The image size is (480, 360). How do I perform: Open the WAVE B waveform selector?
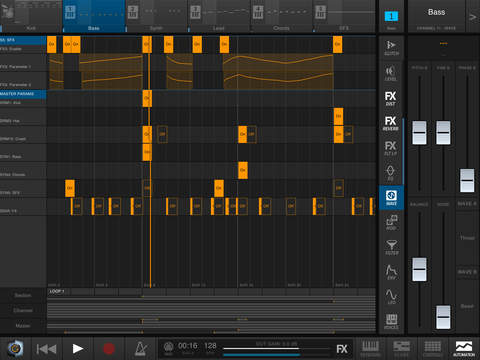point(467,306)
